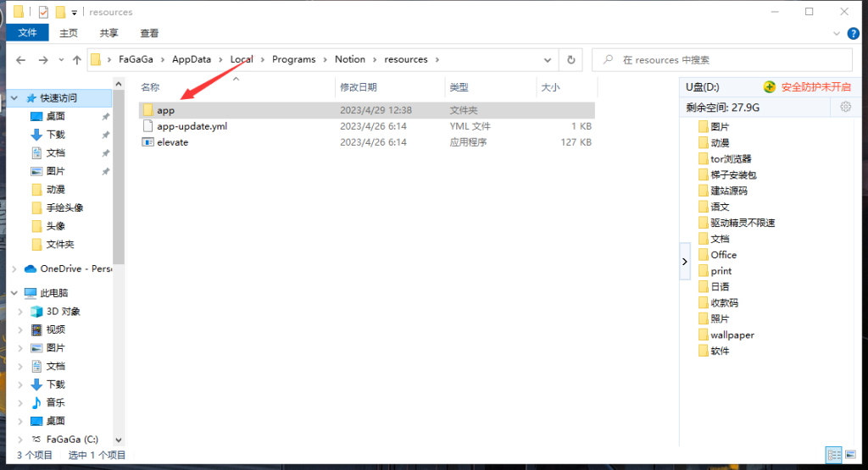Click Programs in the address path
868x470 pixels.
pos(293,59)
